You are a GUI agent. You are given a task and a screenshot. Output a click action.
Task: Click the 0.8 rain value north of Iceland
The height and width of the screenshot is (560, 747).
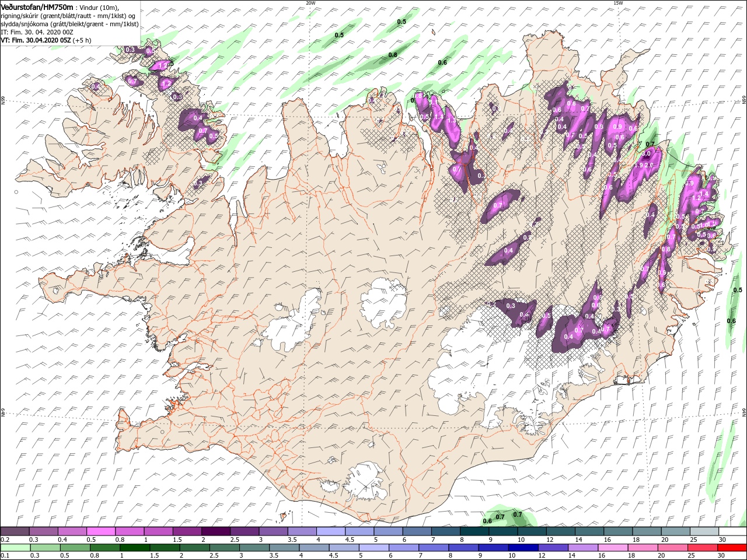(x=393, y=55)
